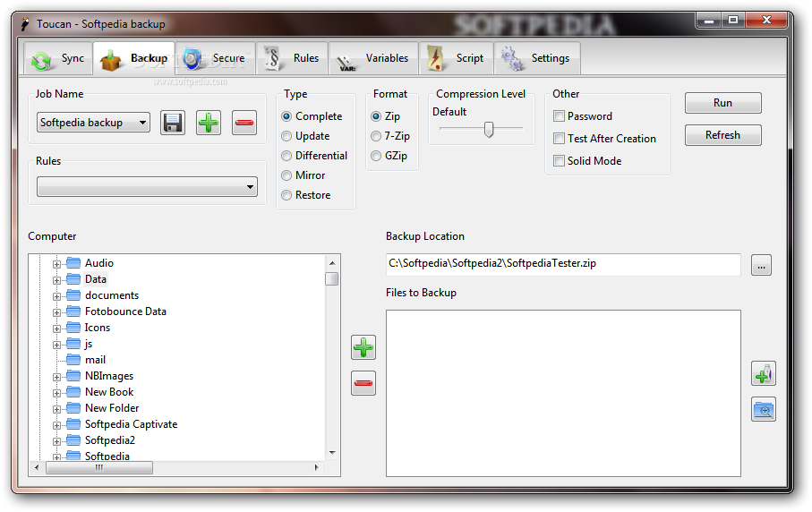The image size is (812, 512).
Task: Select the New Folder tree item
Action: point(112,408)
